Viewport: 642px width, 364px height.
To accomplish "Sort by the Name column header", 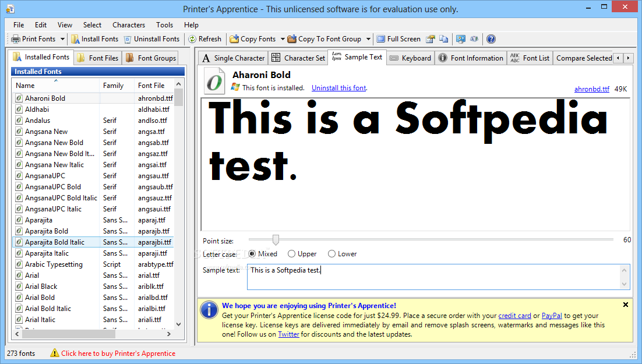I will tap(55, 85).
